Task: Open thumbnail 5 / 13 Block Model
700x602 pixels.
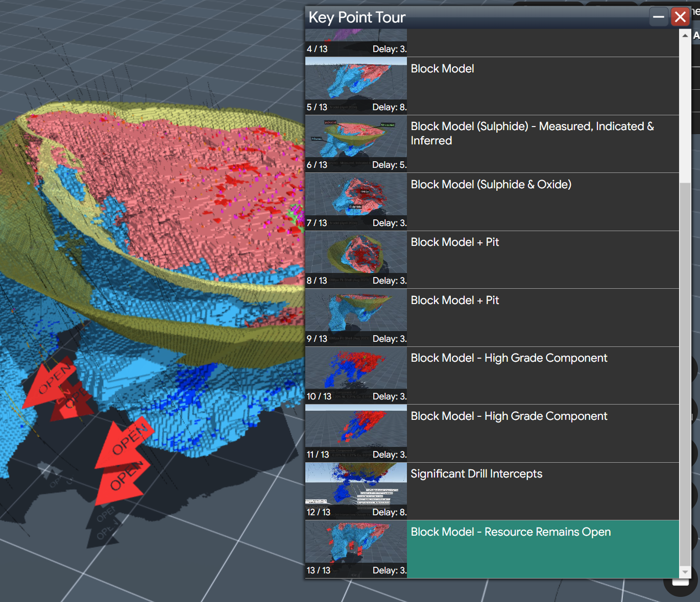Action: pos(356,85)
